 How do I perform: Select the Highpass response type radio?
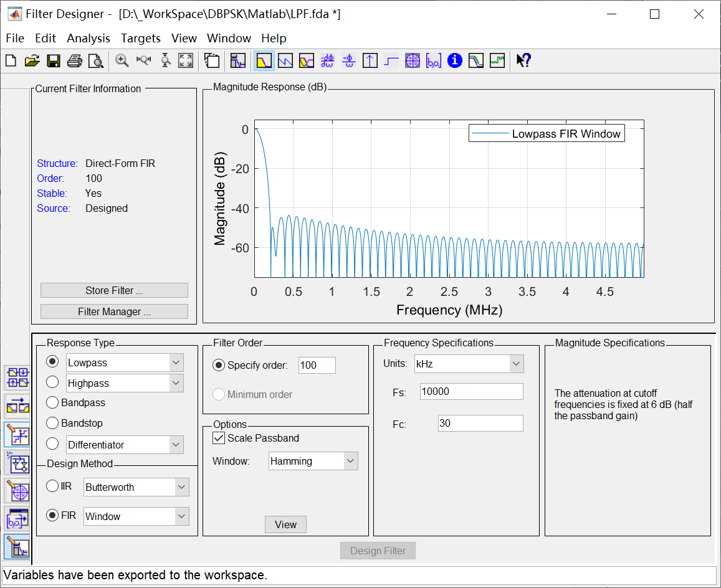point(52,382)
